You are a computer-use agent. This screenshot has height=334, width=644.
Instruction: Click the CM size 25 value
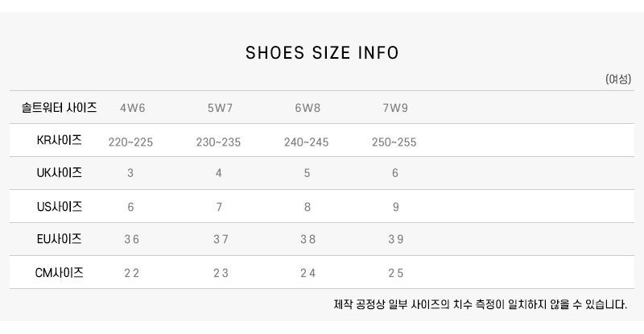396,273
